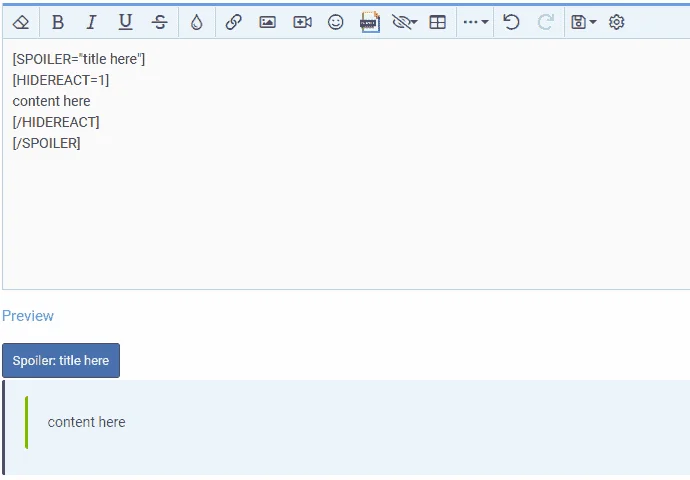
Task: Click the Remove formatting eraser icon
Action: [21, 22]
